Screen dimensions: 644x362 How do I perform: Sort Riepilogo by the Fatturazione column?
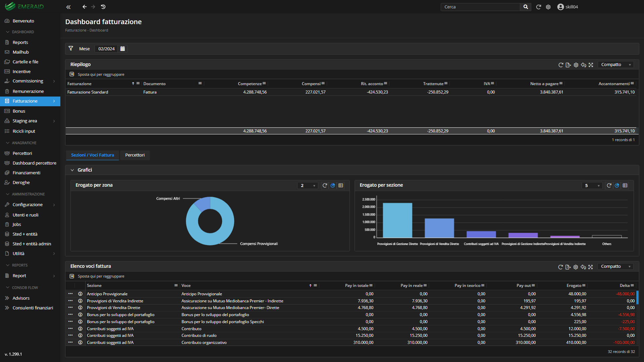coord(79,83)
